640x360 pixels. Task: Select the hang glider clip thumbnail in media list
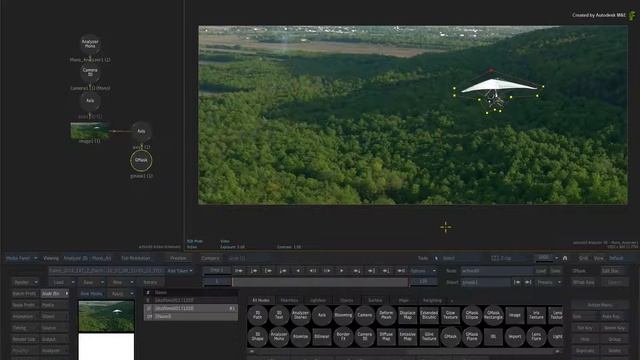pyautogui.click(x=106, y=316)
